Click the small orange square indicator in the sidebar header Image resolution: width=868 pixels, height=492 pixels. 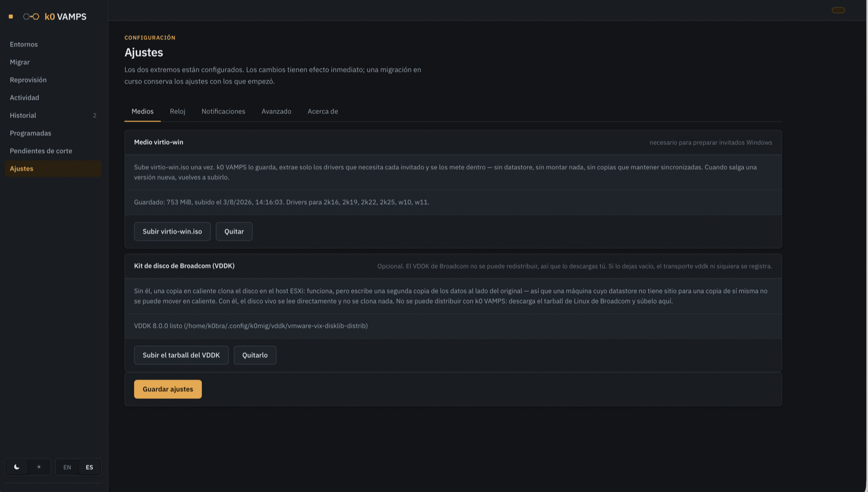11,17
